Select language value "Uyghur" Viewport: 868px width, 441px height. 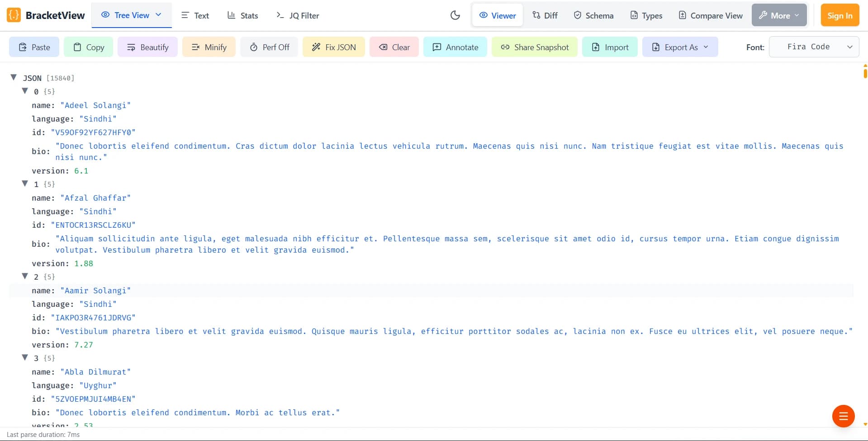[x=98, y=385]
